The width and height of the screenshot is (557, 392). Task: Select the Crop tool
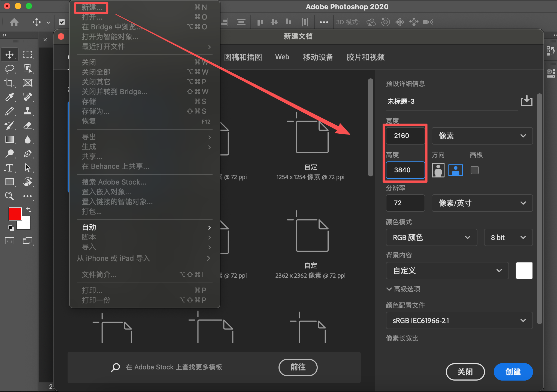(x=10, y=83)
